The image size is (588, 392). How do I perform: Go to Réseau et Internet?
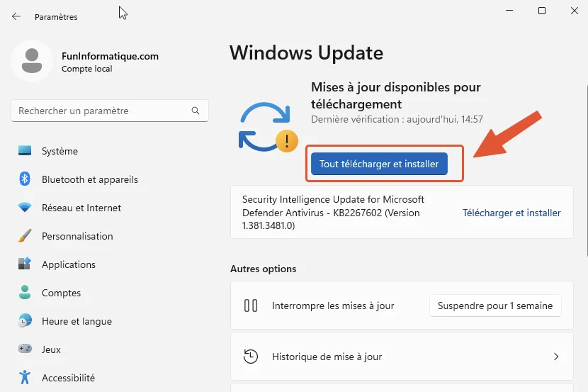(x=110, y=208)
